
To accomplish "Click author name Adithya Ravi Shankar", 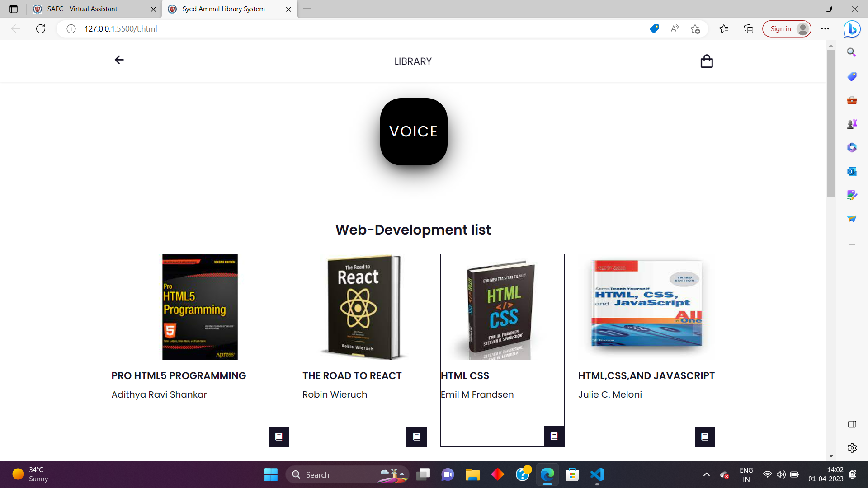I will (x=159, y=394).
